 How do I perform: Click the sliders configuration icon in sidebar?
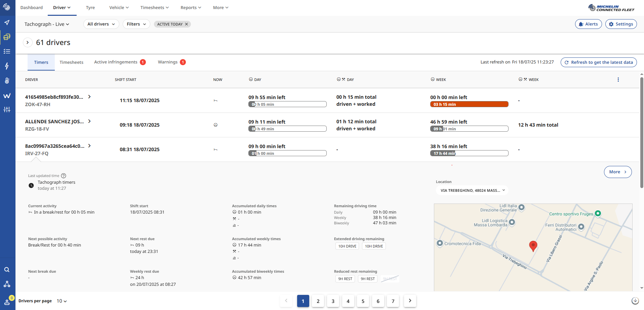coord(7,109)
